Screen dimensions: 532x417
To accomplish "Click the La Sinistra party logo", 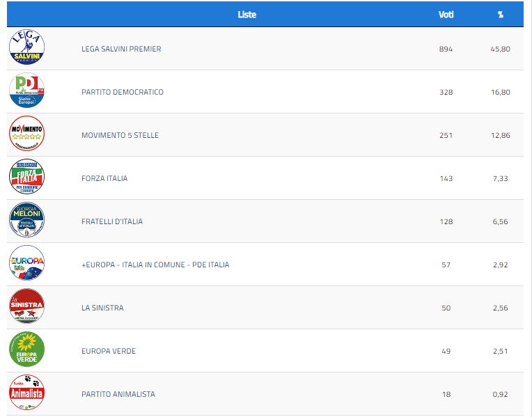I will pos(26,308).
